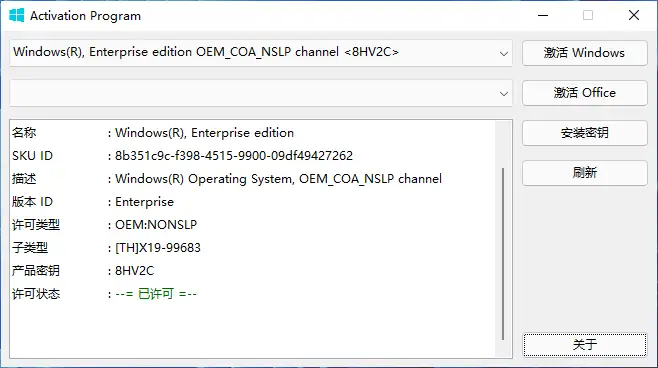Click the 激活 Windows button
Image resolution: width=658 pixels, height=368 pixels.
(584, 53)
